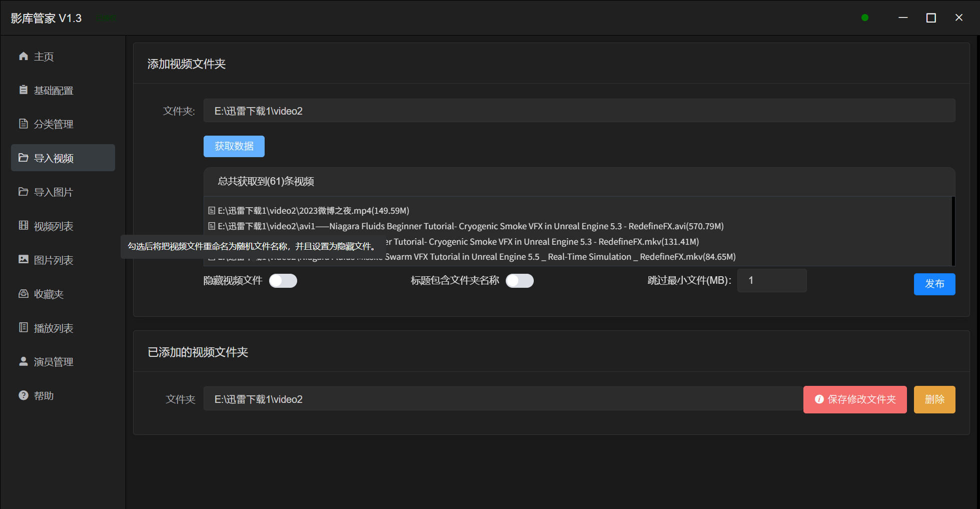Image resolution: width=980 pixels, height=509 pixels.
Task: Open 基础配置 via its clipboard icon
Action: click(x=24, y=90)
